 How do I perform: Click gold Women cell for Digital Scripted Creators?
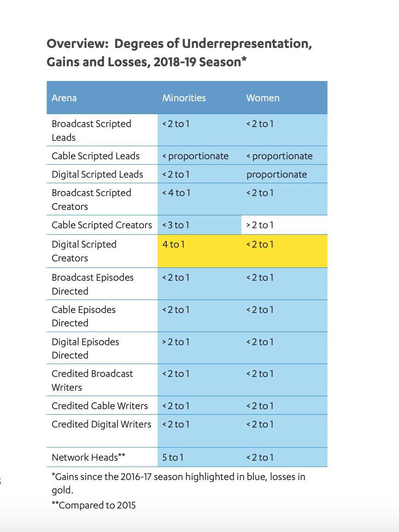(x=260, y=244)
